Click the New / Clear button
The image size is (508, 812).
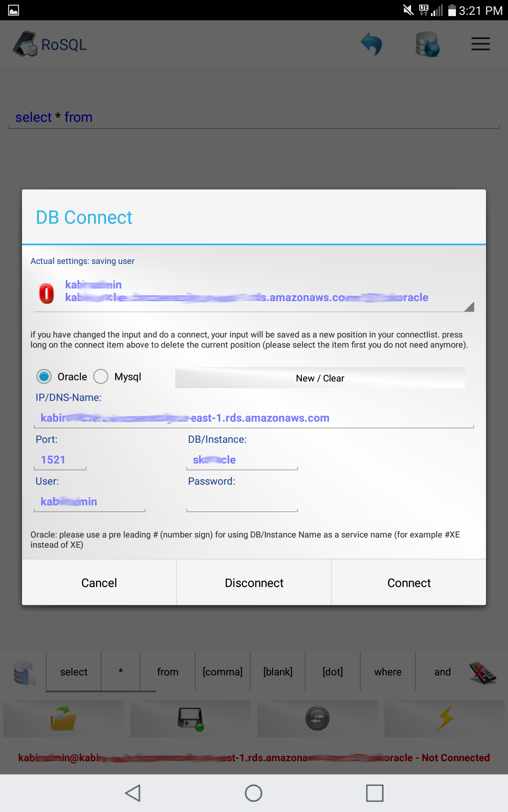tap(320, 378)
